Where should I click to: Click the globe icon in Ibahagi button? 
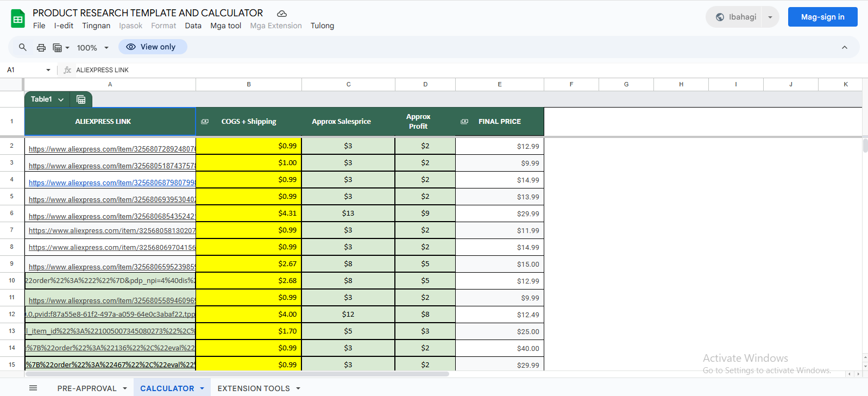(720, 17)
